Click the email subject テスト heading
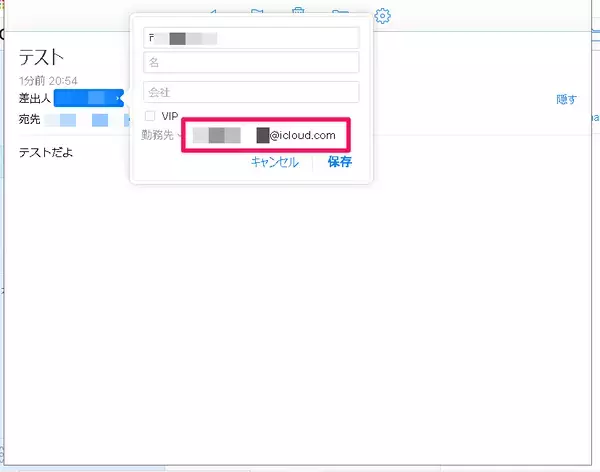This screenshot has height=472, width=600. 42,58
